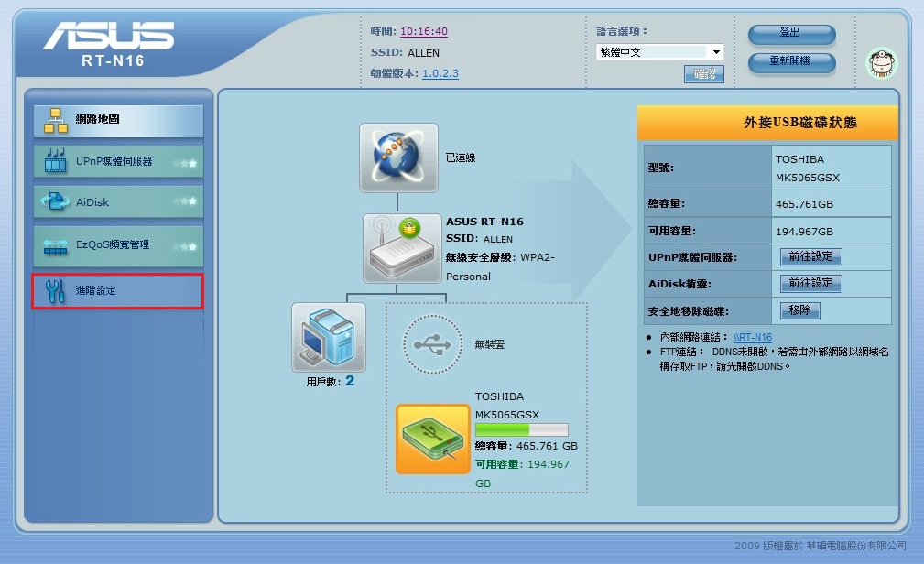Open the \\RT-N16 internal network link
The width and height of the screenshot is (924, 564).
(x=753, y=337)
